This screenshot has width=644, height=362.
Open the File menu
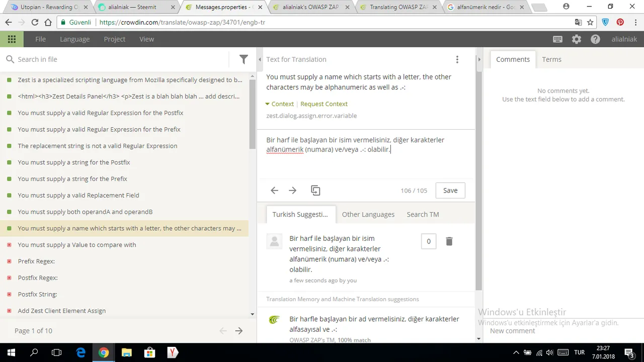(40, 39)
